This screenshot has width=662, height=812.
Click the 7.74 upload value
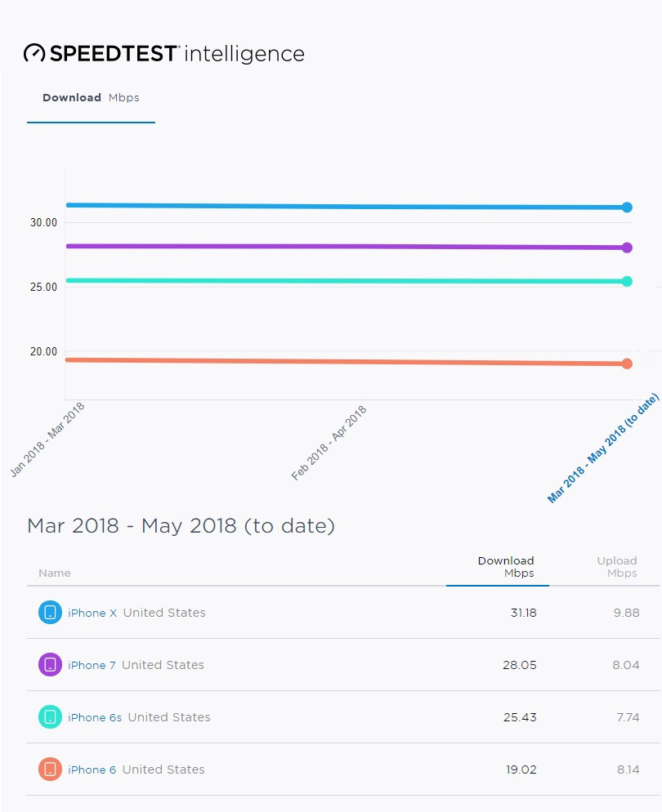coord(628,717)
